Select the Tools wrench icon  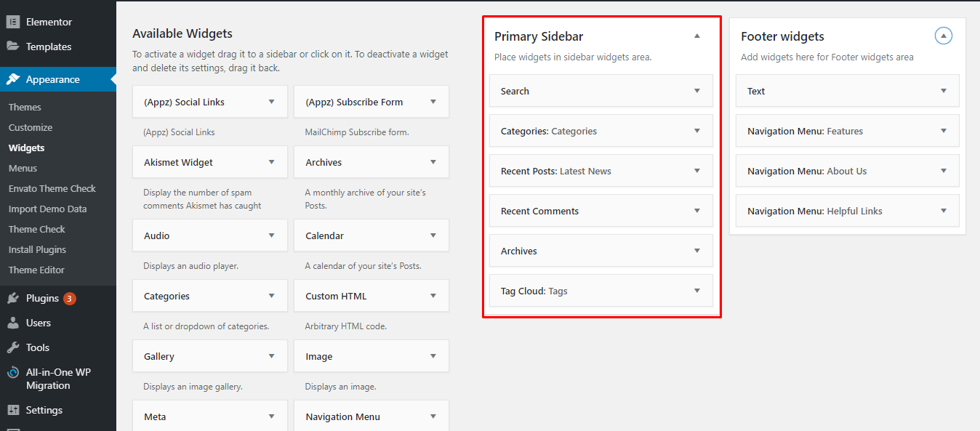(12, 347)
